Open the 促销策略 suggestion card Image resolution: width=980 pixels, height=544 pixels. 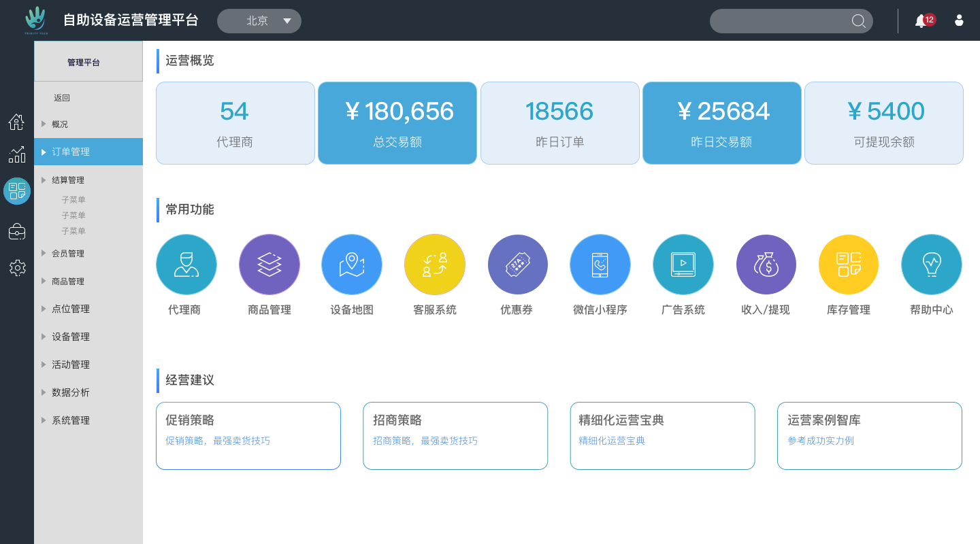click(x=248, y=435)
